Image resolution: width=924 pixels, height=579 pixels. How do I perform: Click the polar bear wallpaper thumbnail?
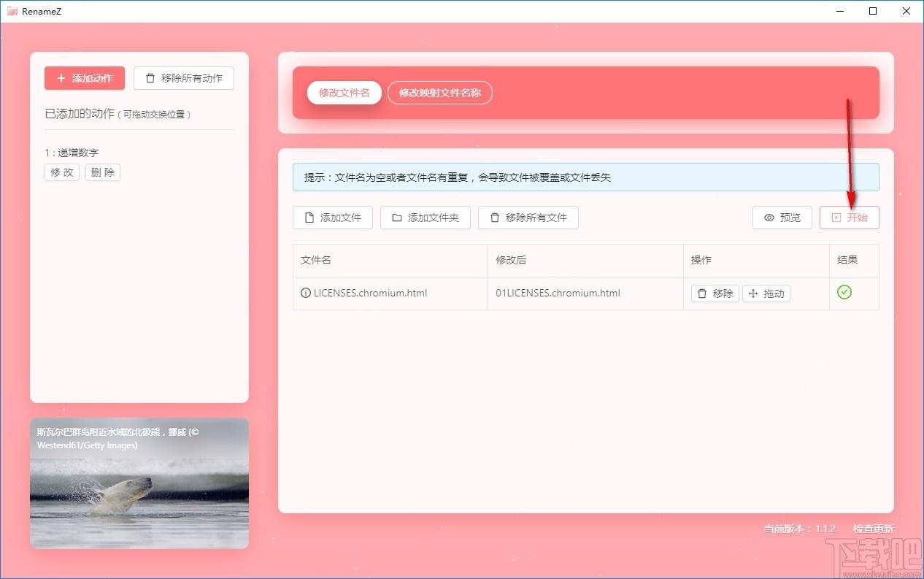pyautogui.click(x=139, y=483)
